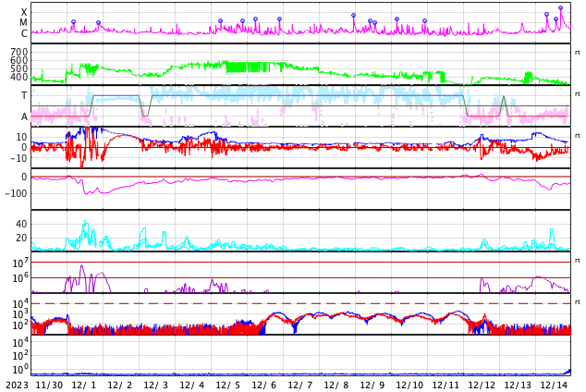
Task: Select the only flare marker early on 12/5
Action: click(221, 21)
